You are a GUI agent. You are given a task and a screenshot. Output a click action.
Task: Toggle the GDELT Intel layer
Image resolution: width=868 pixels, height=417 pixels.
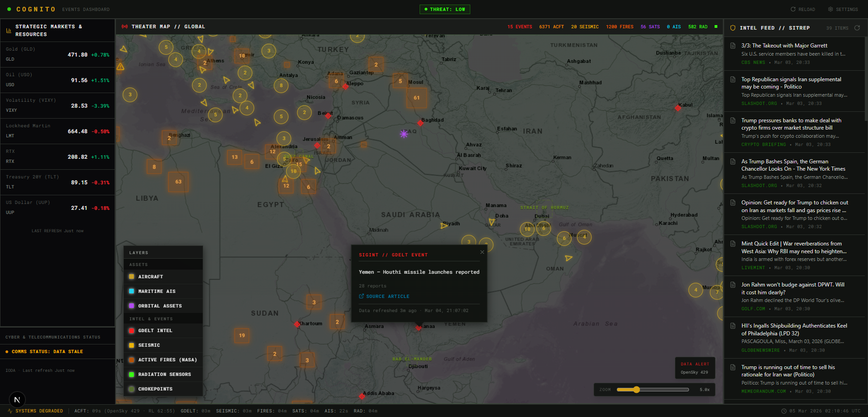[x=163, y=330]
